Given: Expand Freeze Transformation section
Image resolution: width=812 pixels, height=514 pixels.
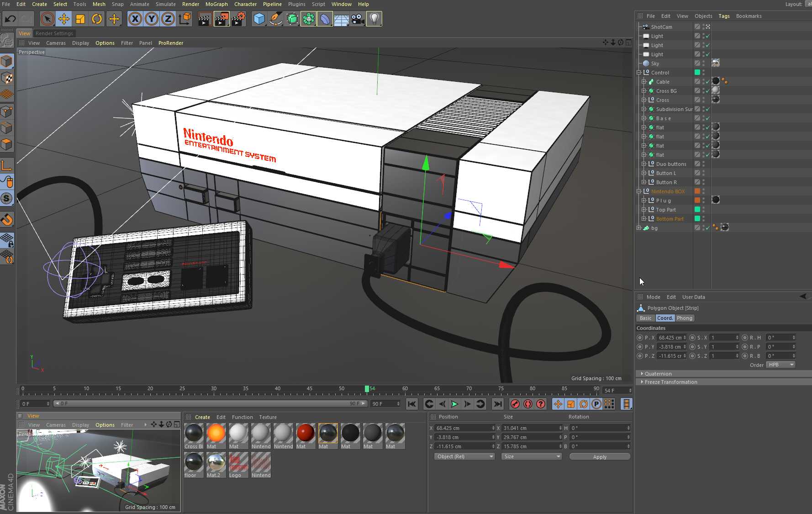Looking at the screenshot, I should click(670, 382).
